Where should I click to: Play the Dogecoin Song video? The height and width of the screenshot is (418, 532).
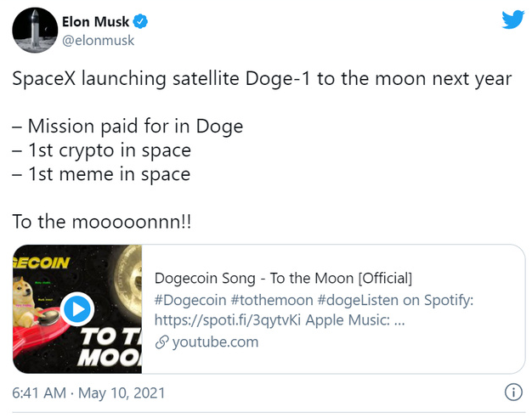[79, 309]
